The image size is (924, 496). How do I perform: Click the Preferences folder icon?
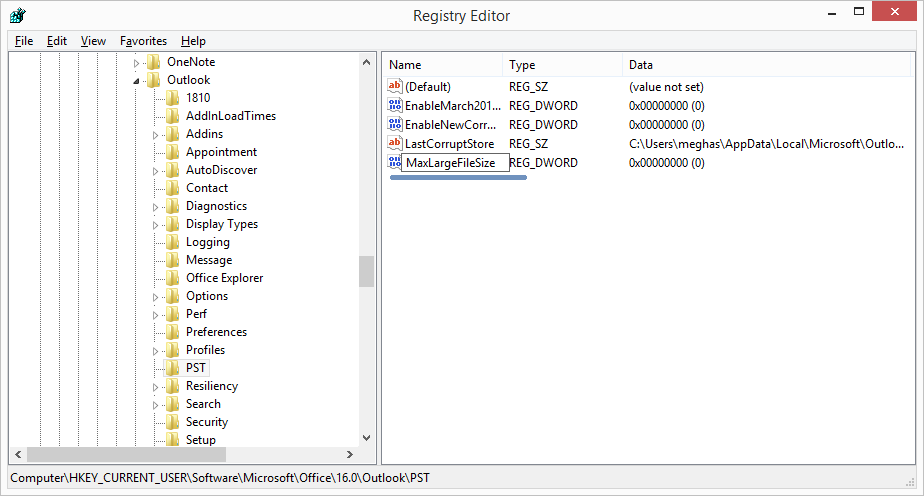tap(172, 332)
